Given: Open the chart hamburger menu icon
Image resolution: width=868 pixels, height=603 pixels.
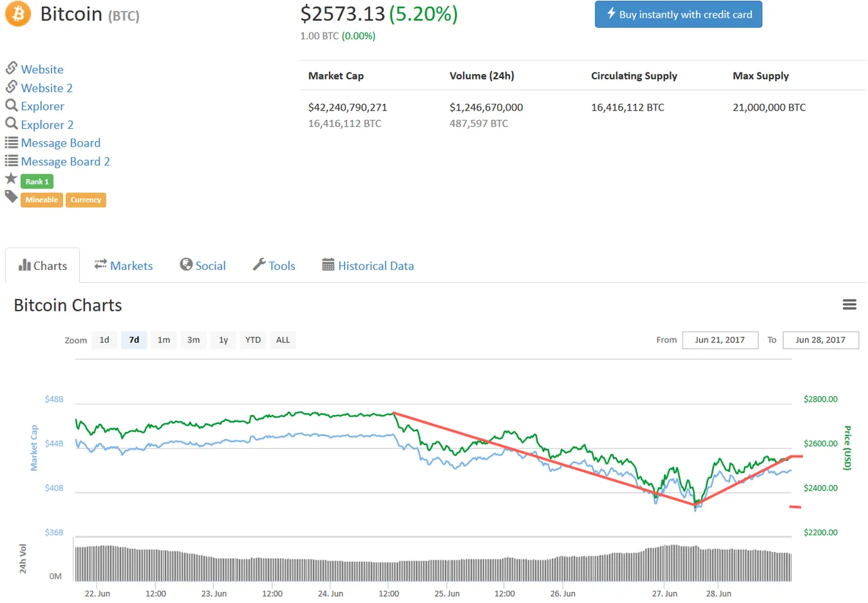Looking at the screenshot, I should pos(849,305).
